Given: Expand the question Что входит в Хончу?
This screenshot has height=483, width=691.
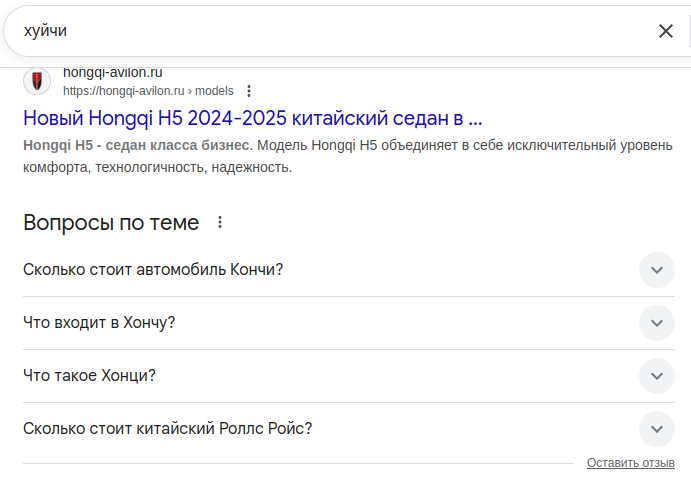Looking at the screenshot, I should (349, 323).
